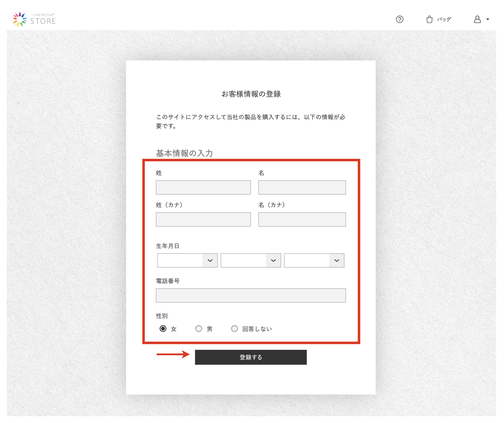Click the Live Active Store flower logo

[x=20, y=19]
